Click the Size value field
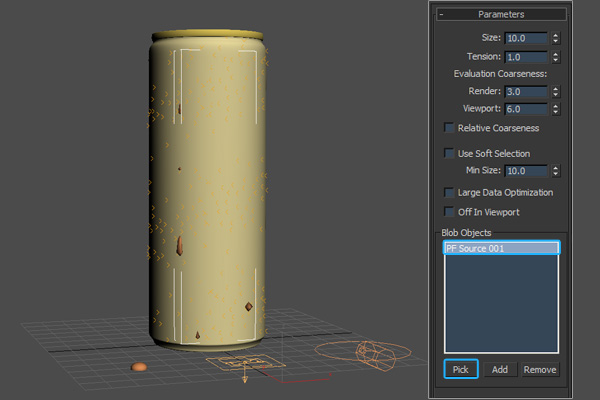This screenshot has width=600, height=400. 526,38
